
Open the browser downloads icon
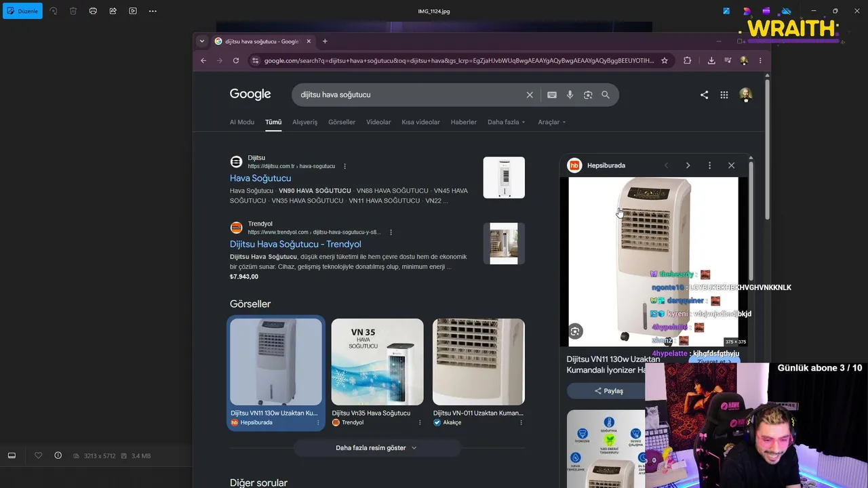711,60
